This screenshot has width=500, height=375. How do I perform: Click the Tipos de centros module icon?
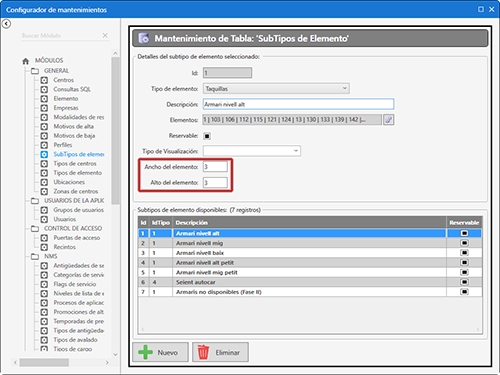click(44, 164)
